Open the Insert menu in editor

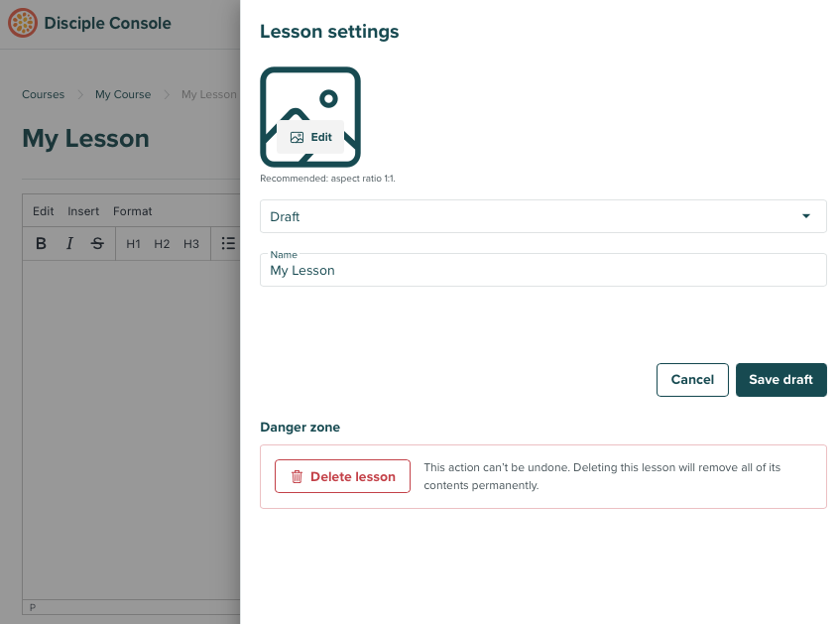click(x=83, y=211)
